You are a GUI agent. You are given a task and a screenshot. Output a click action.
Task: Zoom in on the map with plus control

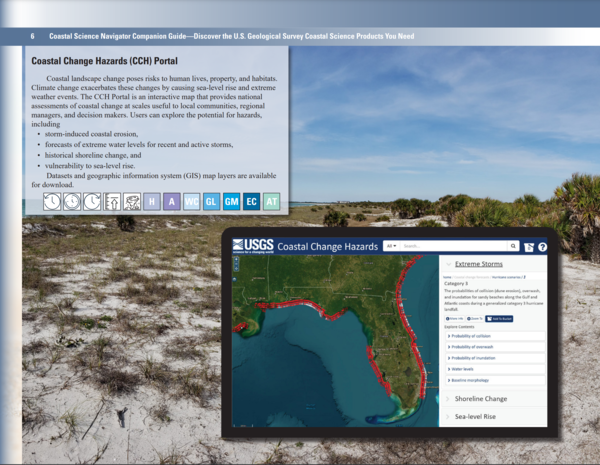coord(236,259)
